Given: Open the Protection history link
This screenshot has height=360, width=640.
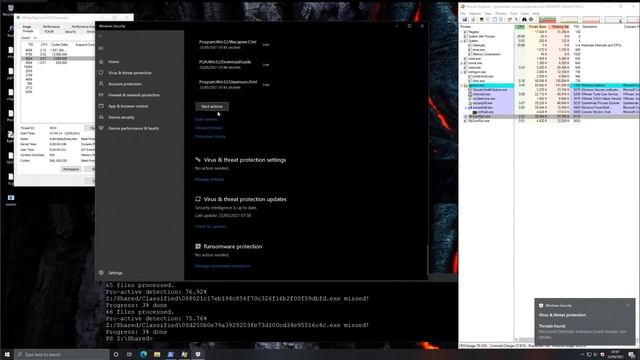Looking at the screenshot, I should (x=210, y=137).
